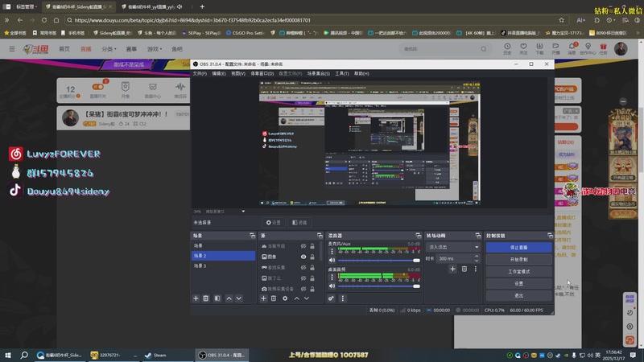Open the Windows Start menu
Screen dimensions: 644x362
tap(8, 355)
